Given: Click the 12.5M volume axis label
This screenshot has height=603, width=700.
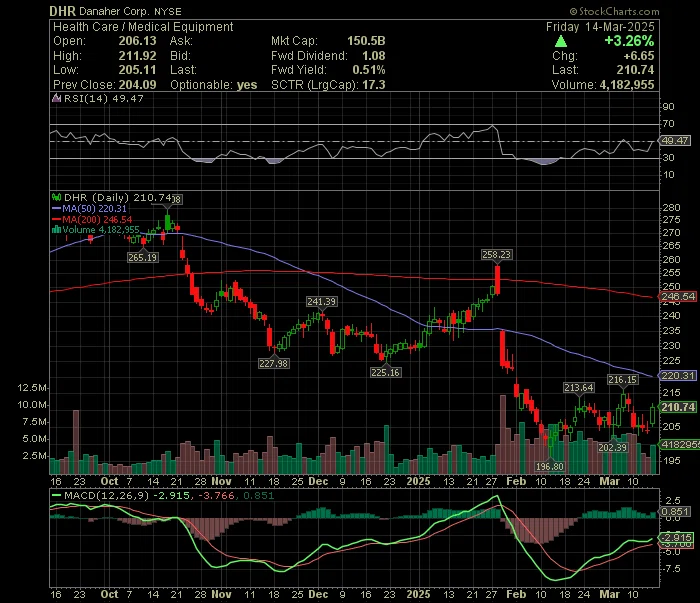Looking at the screenshot, I should [31, 388].
